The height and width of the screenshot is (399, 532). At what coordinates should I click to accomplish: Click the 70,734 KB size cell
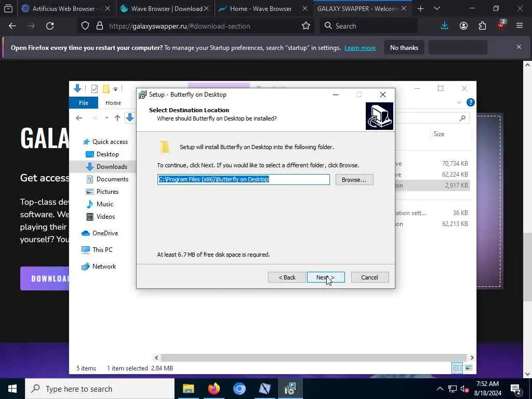point(455,164)
